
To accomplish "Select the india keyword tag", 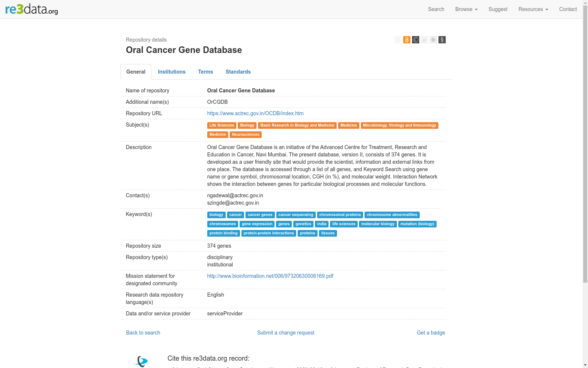I will pyautogui.click(x=322, y=224).
